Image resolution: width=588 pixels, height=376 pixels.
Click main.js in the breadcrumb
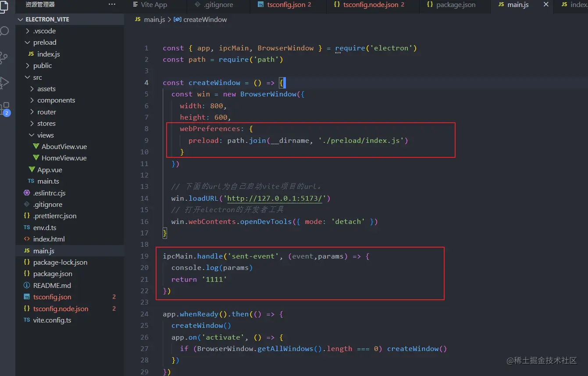click(155, 20)
